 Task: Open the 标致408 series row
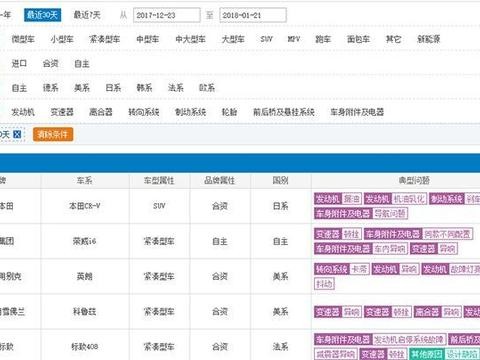point(85,347)
